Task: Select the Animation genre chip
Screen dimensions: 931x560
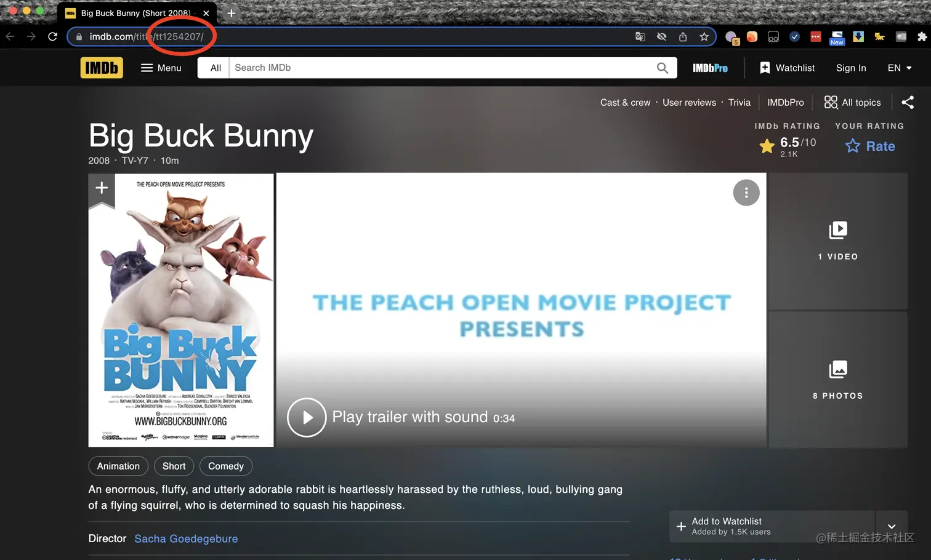Action: [x=118, y=466]
